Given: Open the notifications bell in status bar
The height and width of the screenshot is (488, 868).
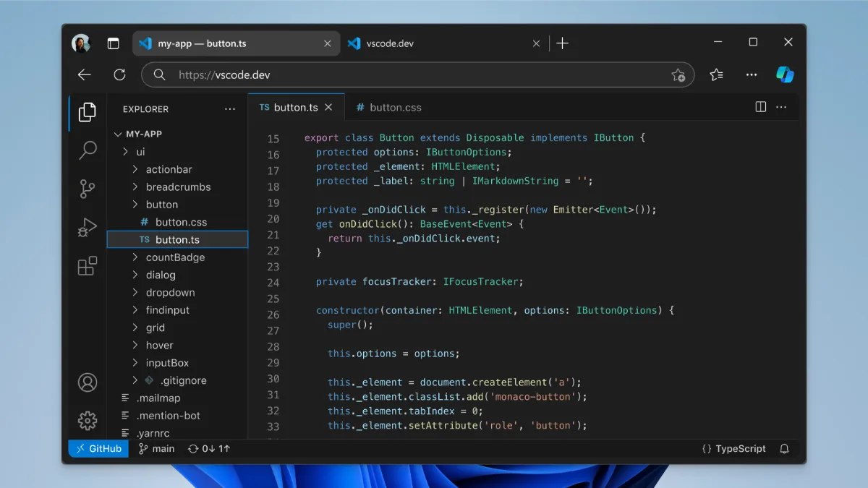Looking at the screenshot, I should pyautogui.click(x=784, y=449).
